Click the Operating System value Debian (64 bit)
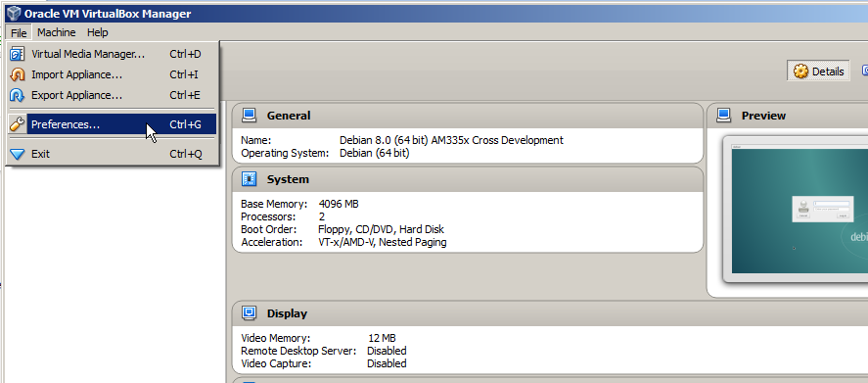Viewport: 868px width, 383px height. click(x=374, y=153)
